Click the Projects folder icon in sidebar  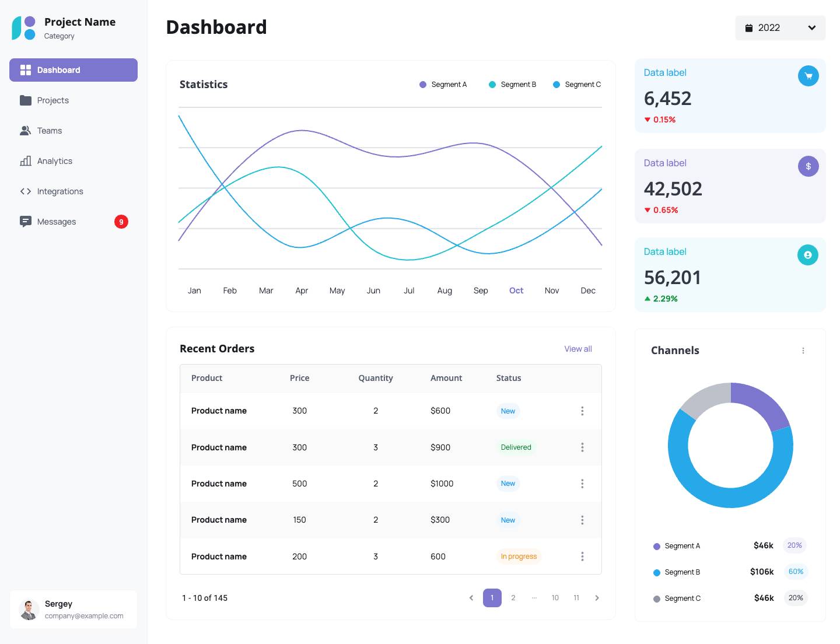pyautogui.click(x=26, y=100)
